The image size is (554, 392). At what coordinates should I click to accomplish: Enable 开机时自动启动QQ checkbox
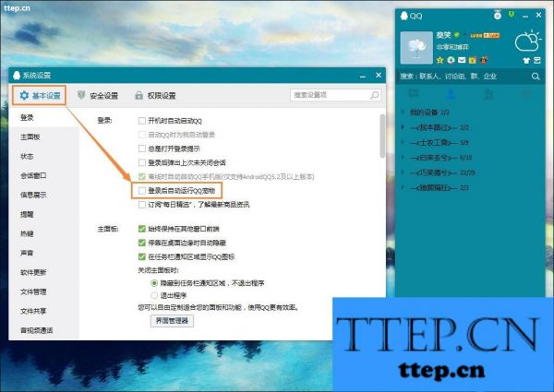point(142,121)
